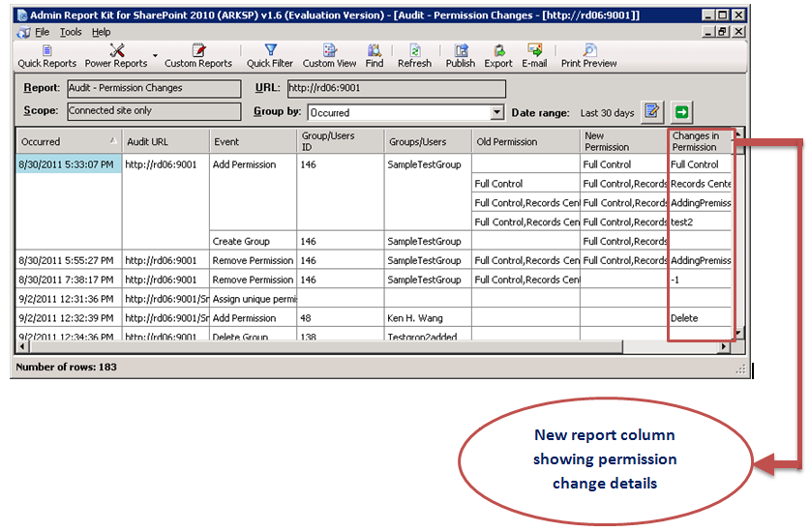Image resolution: width=810 pixels, height=532 pixels.
Task: Click the -1 permission change cell
Action: [x=701, y=280]
